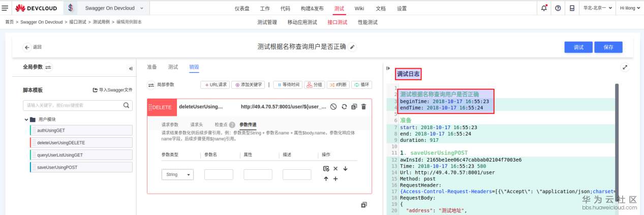Open the help question-mark icon
This screenshot has height=215, width=644.
coord(558,8)
